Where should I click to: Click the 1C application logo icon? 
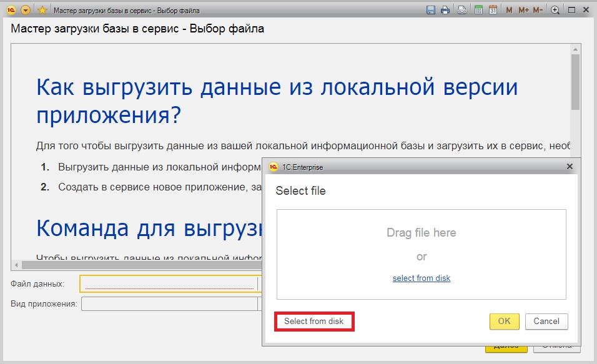pyautogui.click(x=11, y=10)
